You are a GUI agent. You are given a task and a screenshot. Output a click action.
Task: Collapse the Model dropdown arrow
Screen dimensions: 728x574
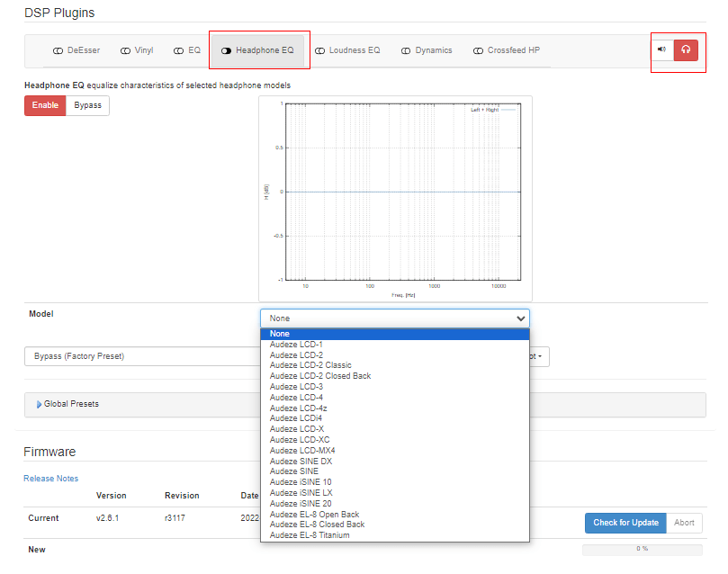pyautogui.click(x=520, y=318)
